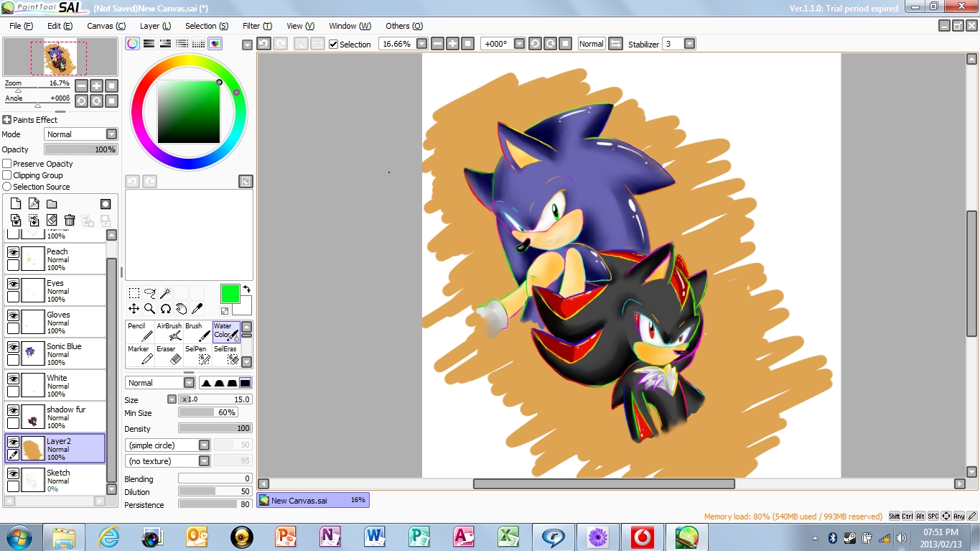This screenshot has width=980, height=551.
Task: Enable Clipping Group checkbox
Action: [x=7, y=175]
